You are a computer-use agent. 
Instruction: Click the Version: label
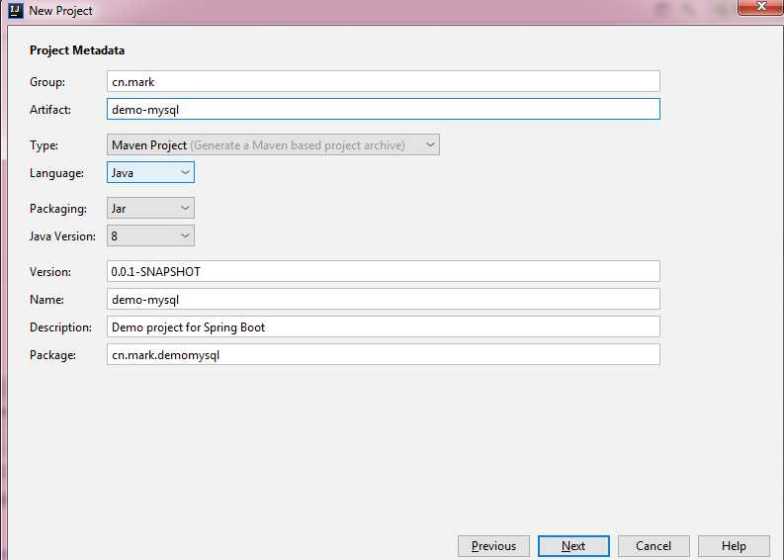(x=50, y=272)
